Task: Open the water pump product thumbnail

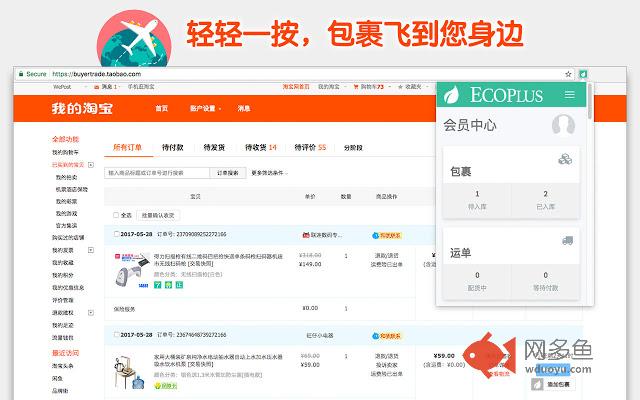Action: point(129,372)
